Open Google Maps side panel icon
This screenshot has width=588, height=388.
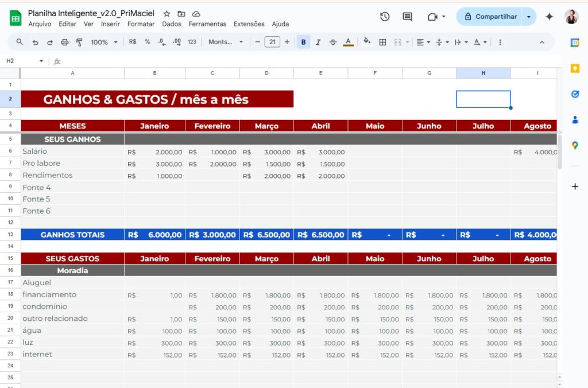[575, 145]
